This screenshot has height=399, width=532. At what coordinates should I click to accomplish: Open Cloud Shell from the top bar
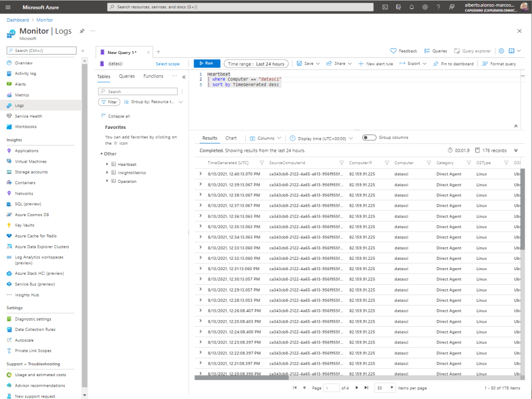point(385,7)
